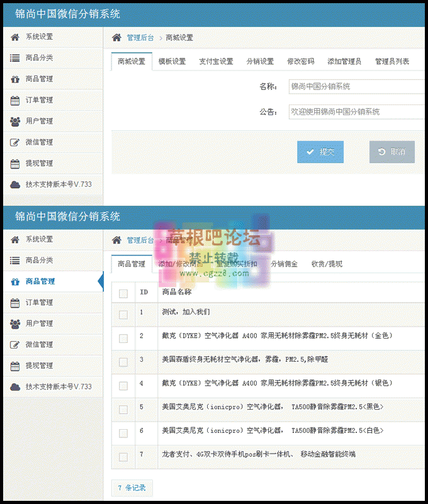Click DYKE A400 金色 product name
Image resolution: width=428 pixels, height=504 pixels.
[x=277, y=335]
